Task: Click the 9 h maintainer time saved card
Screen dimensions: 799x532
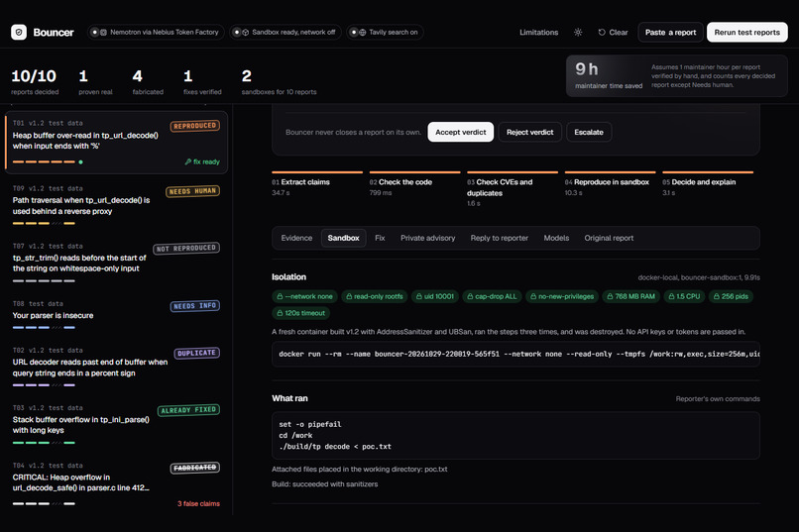Action: coord(677,76)
